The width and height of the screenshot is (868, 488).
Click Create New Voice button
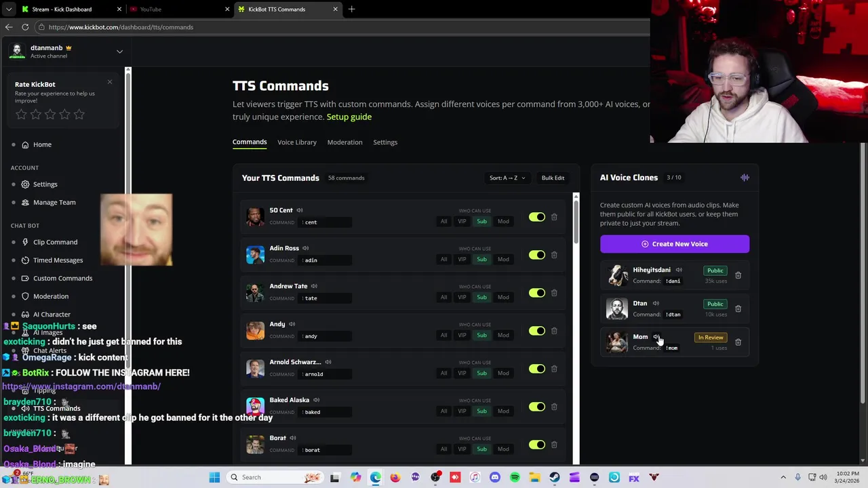click(x=675, y=244)
